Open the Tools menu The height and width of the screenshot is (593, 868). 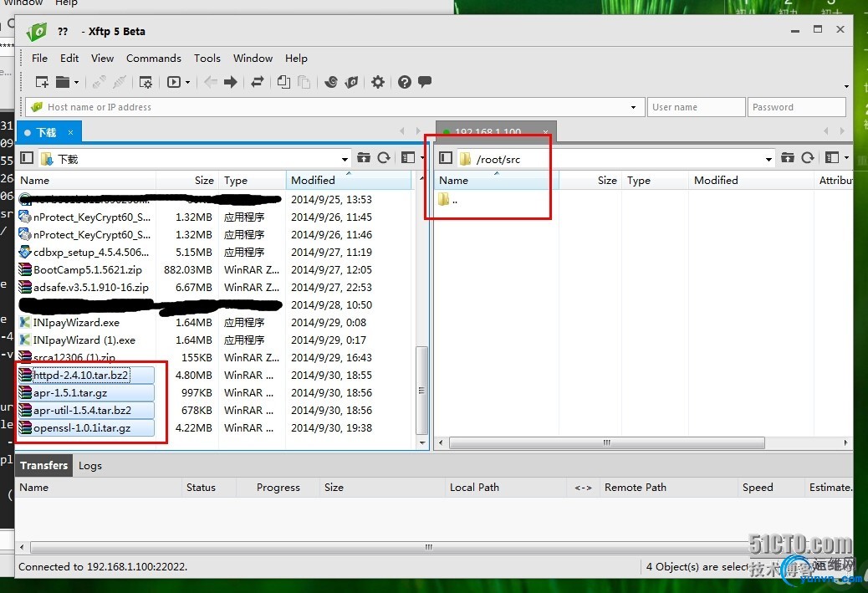click(x=207, y=59)
